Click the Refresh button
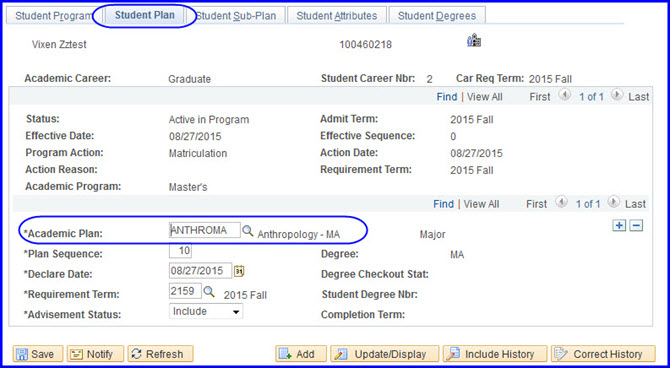670x368 pixels. 160,354
